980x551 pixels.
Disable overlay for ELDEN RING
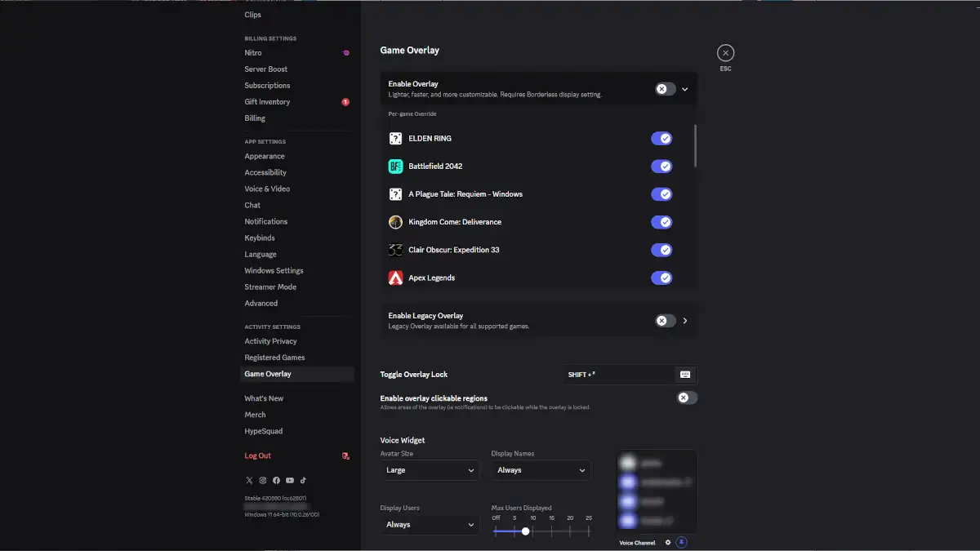tap(661, 139)
